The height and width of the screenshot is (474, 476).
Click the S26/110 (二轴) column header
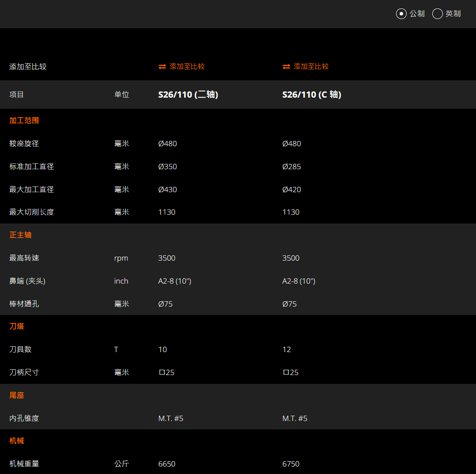coord(188,95)
